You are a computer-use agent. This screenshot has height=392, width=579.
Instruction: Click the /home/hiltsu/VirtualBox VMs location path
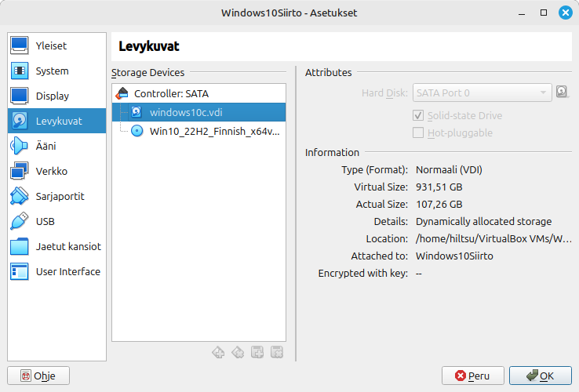point(493,239)
